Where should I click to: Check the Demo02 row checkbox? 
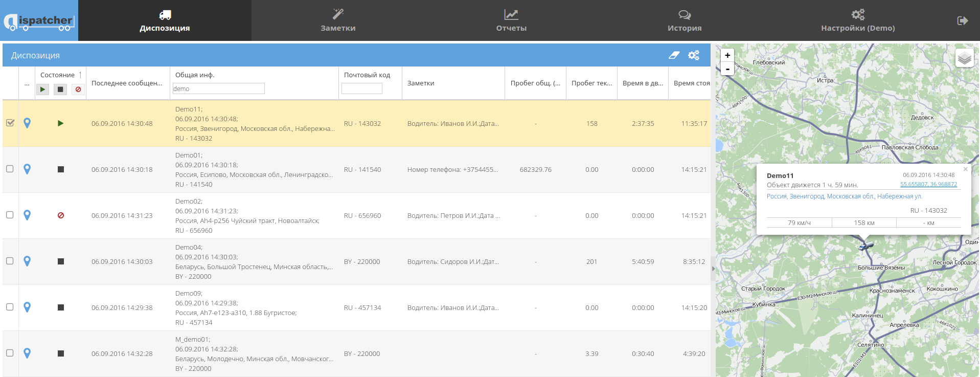10,215
